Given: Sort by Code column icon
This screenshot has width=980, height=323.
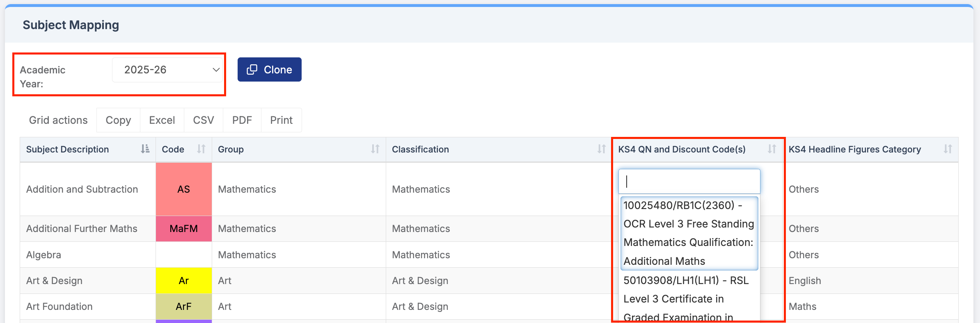Looking at the screenshot, I should tap(201, 149).
